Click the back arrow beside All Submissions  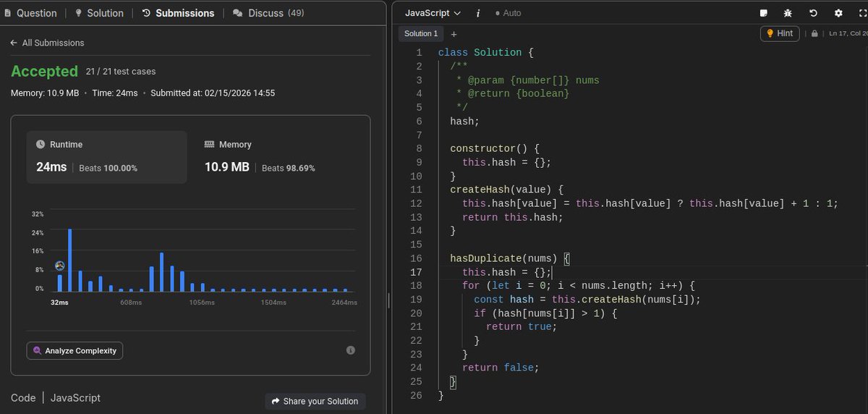pyautogui.click(x=14, y=43)
